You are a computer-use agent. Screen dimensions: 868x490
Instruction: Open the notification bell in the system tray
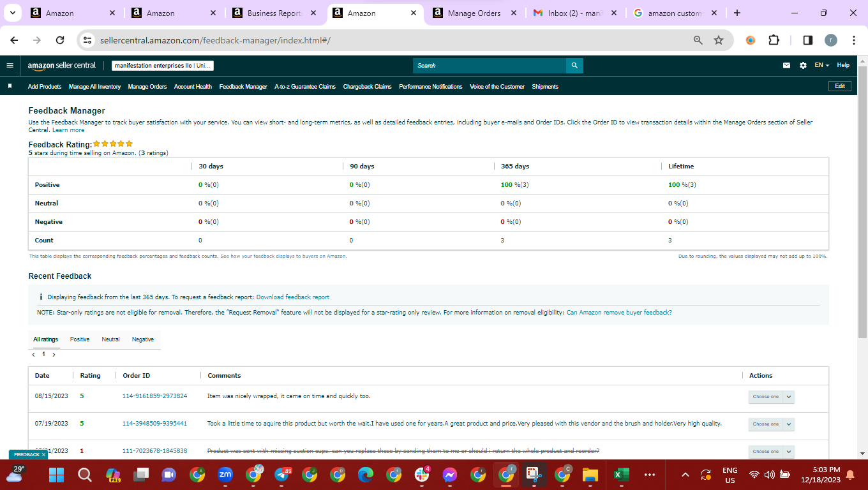point(849,475)
